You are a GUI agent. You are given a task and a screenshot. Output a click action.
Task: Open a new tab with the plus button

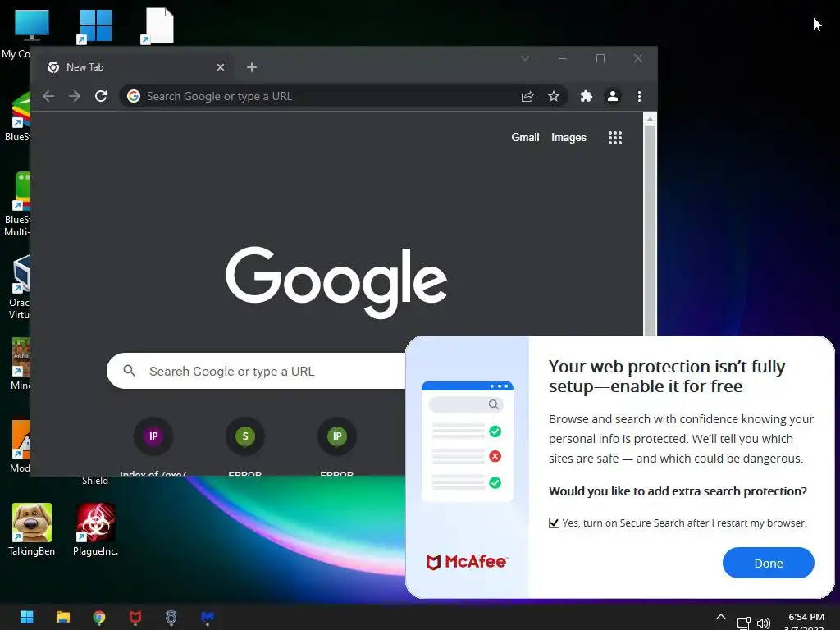(252, 67)
